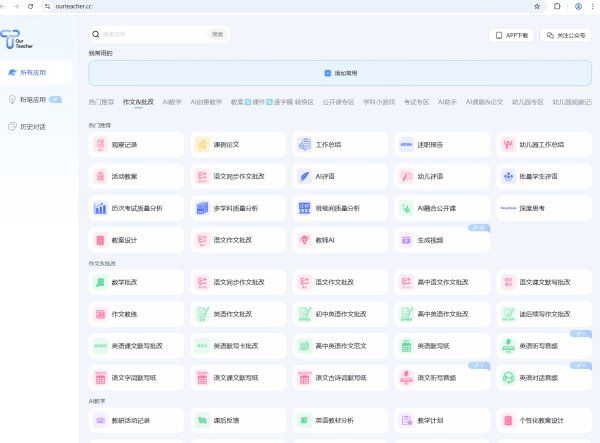Open the 教研活动记录 card
Image resolution: width=600 pixels, height=443 pixels.
click(136, 420)
